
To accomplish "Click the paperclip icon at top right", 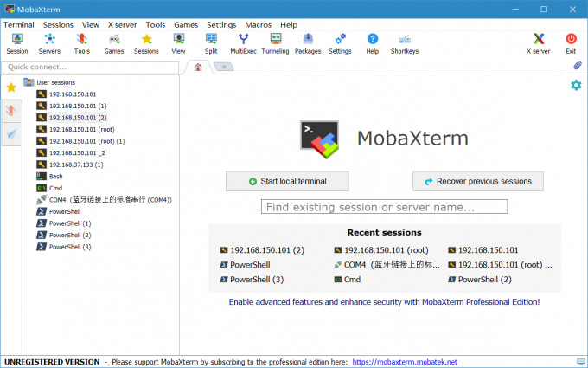I will [x=578, y=66].
